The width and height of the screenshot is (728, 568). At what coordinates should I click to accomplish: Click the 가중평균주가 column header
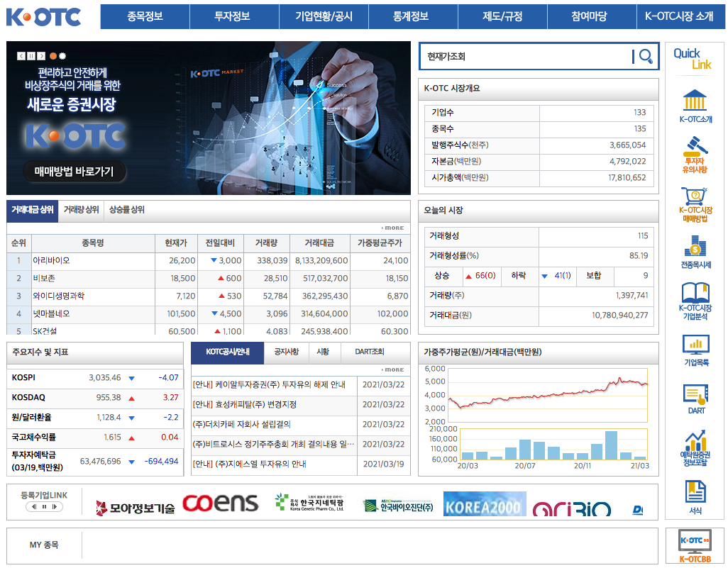pyautogui.click(x=380, y=243)
